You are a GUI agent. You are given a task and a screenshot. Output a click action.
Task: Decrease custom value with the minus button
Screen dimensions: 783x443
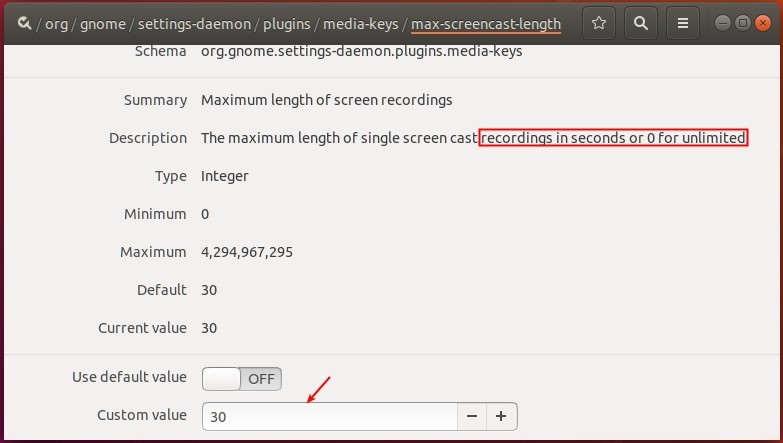pos(472,416)
